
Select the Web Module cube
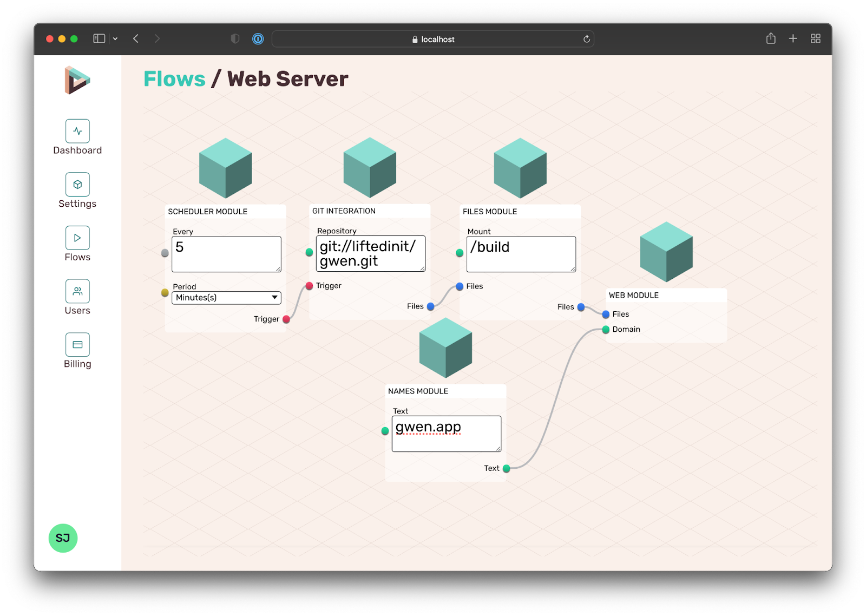(x=666, y=252)
